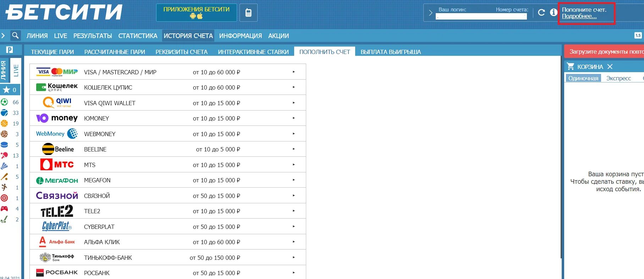Select basketball sport icon with 19 events

(x=4, y=124)
